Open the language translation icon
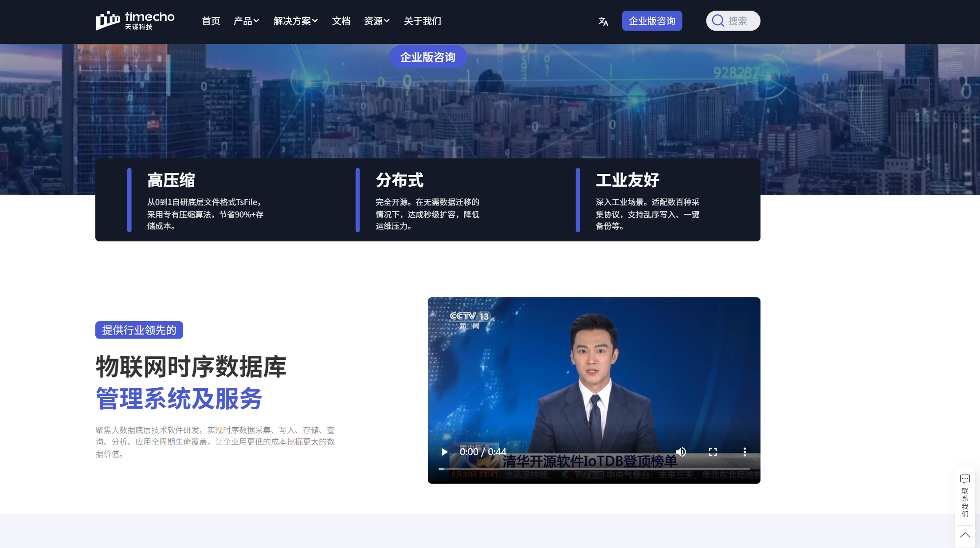 [x=603, y=21]
